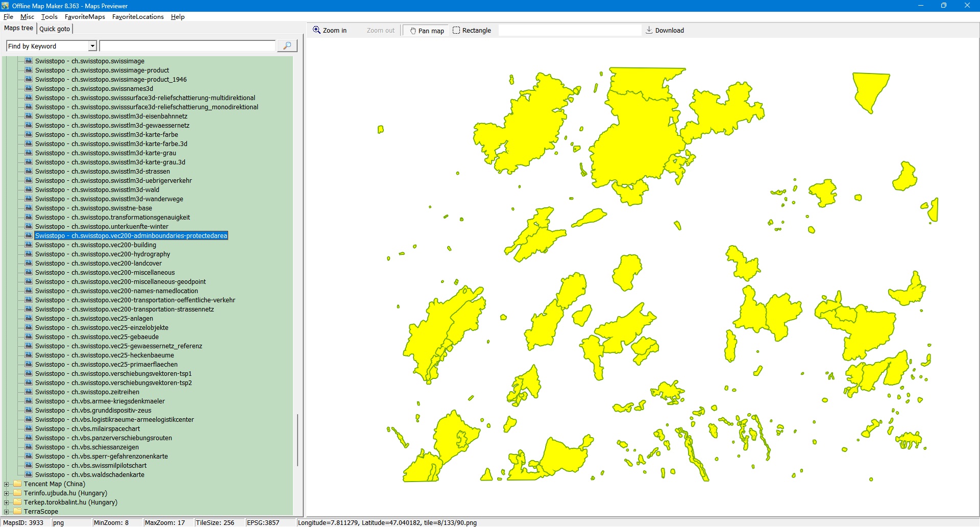Click the map icon next to vec200-building
Image resolution: width=980 pixels, height=527 pixels.
pyautogui.click(x=29, y=245)
